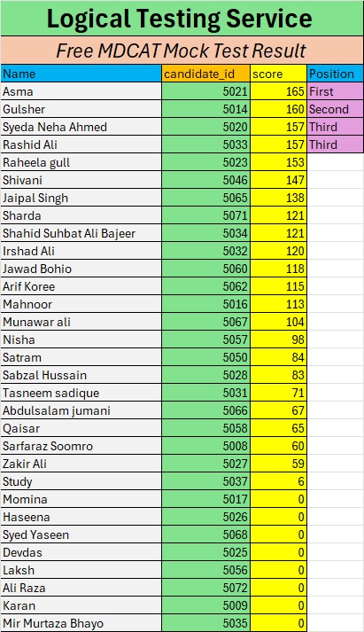Click candidate id 5037 in Study row

(x=205, y=481)
